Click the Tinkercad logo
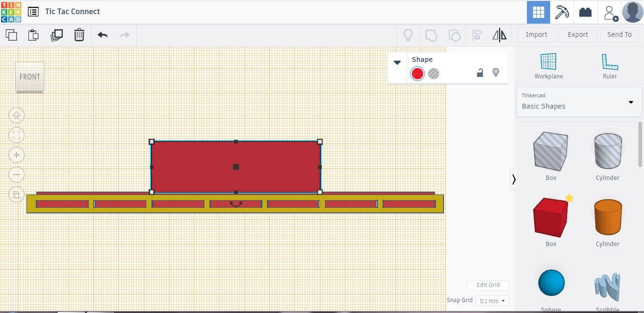 (x=11, y=12)
